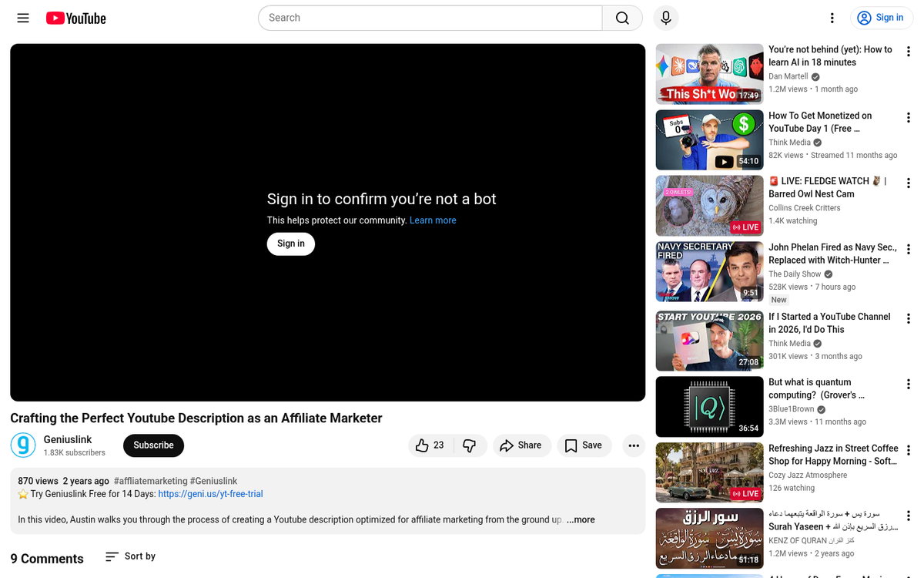Subscribe to the Geniuslink channel

coord(153,445)
